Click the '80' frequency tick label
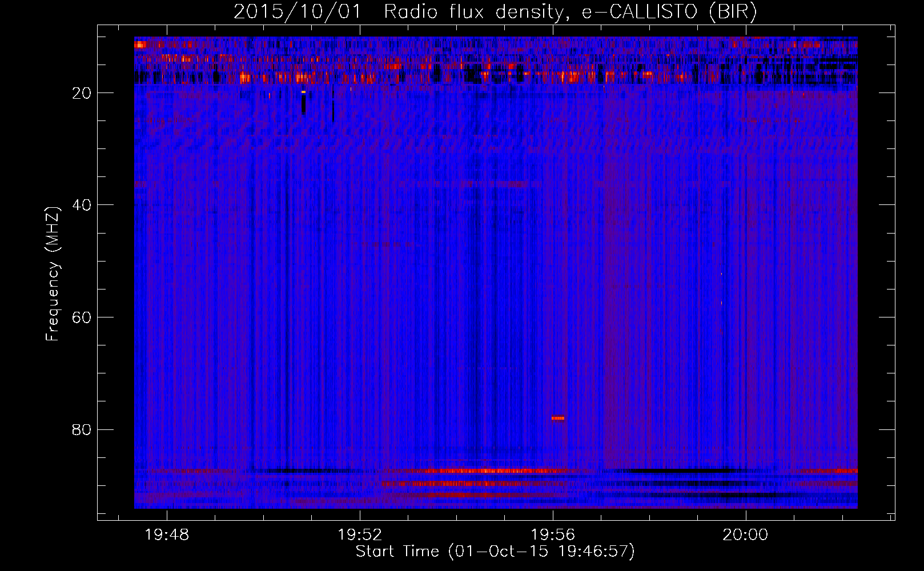 pos(82,429)
